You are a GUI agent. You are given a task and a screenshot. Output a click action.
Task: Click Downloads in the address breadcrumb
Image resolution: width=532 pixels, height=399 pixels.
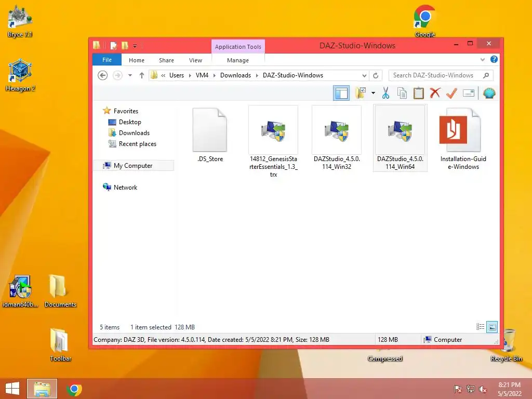click(x=235, y=75)
